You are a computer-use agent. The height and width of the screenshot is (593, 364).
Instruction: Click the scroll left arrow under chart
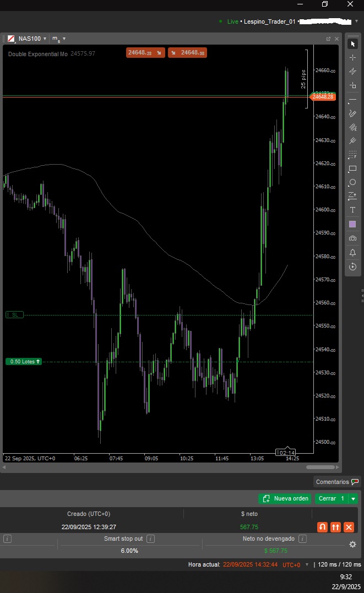click(x=4, y=467)
